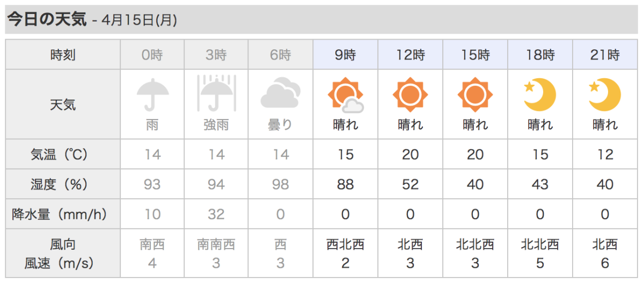This screenshot has height=284, width=644.
Task: Click the 今日の天気 heading
Action: coord(46,20)
